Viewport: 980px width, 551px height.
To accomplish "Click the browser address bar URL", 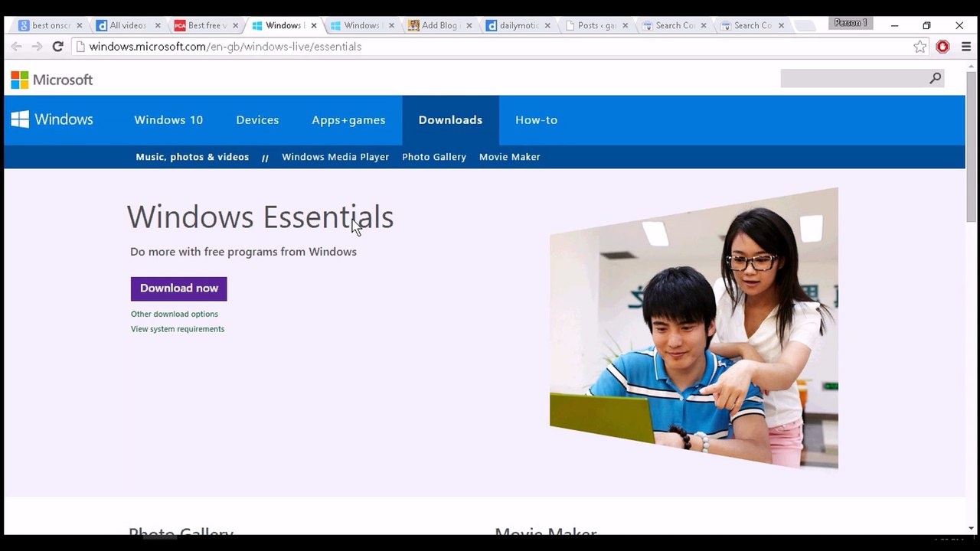I will click(x=225, y=47).
